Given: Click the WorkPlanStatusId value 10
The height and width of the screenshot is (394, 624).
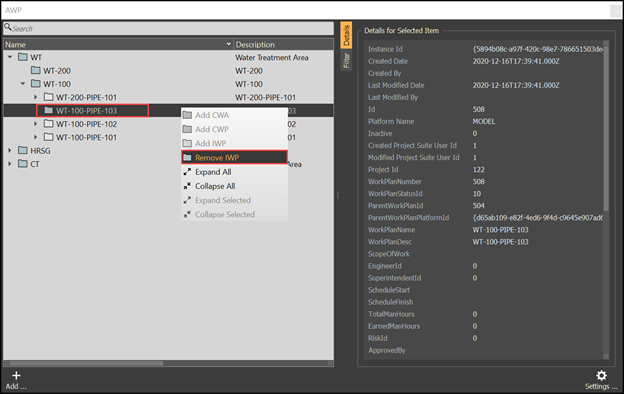Looking at the screenshot, I should (477, 194).
